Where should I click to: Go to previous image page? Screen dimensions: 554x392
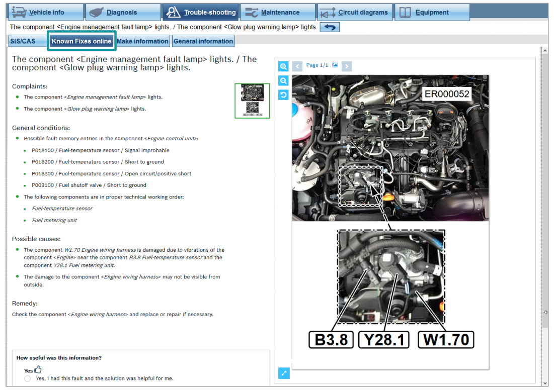[297, 66]
